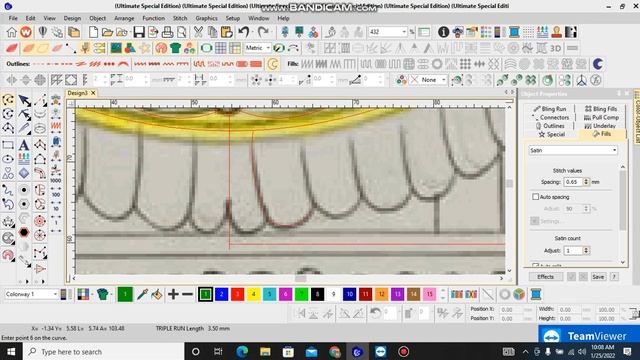Click the Spacing value input field

(x=573, y=182)
